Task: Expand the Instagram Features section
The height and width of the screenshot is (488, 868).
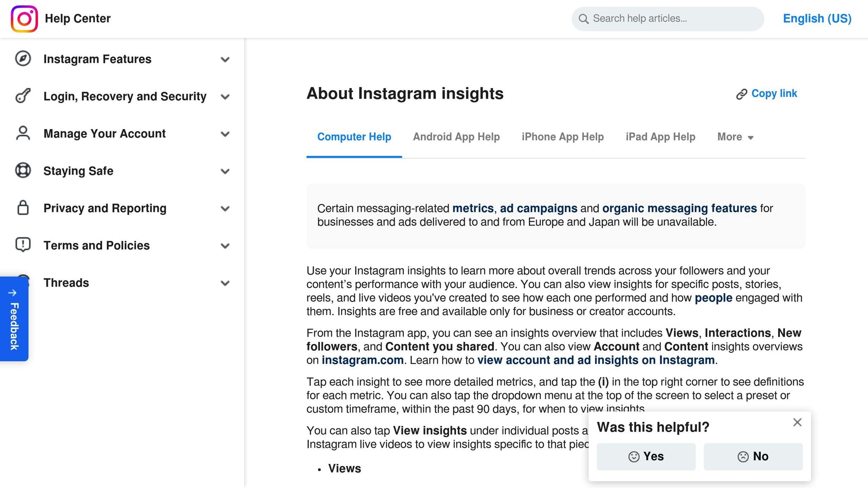Action: pyautogui.click(x=225, y=59)
